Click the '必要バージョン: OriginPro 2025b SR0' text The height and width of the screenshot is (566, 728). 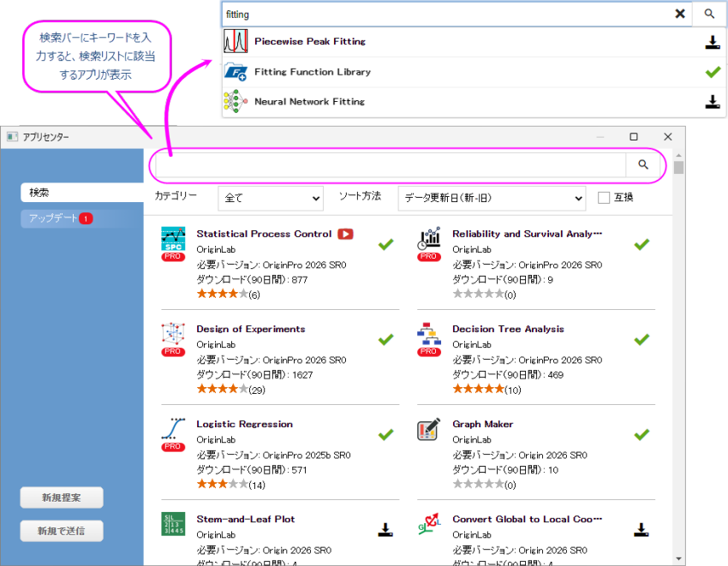273,455
